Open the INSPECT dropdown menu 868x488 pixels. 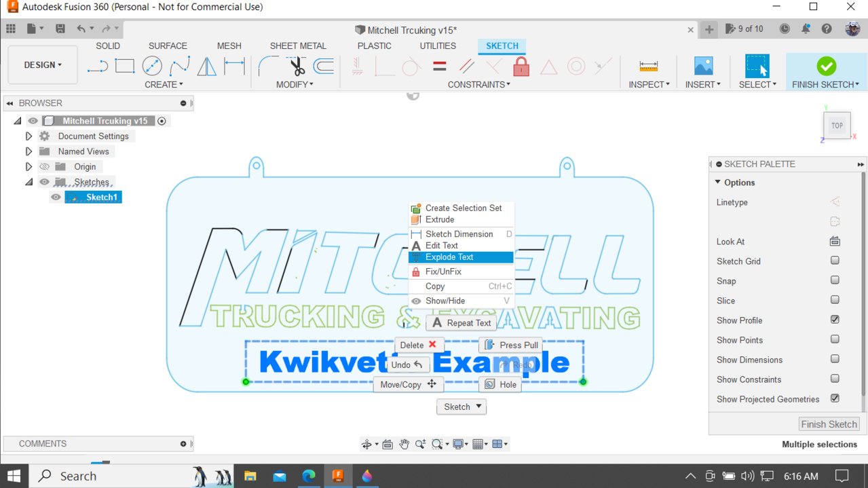tap(649, 85)
